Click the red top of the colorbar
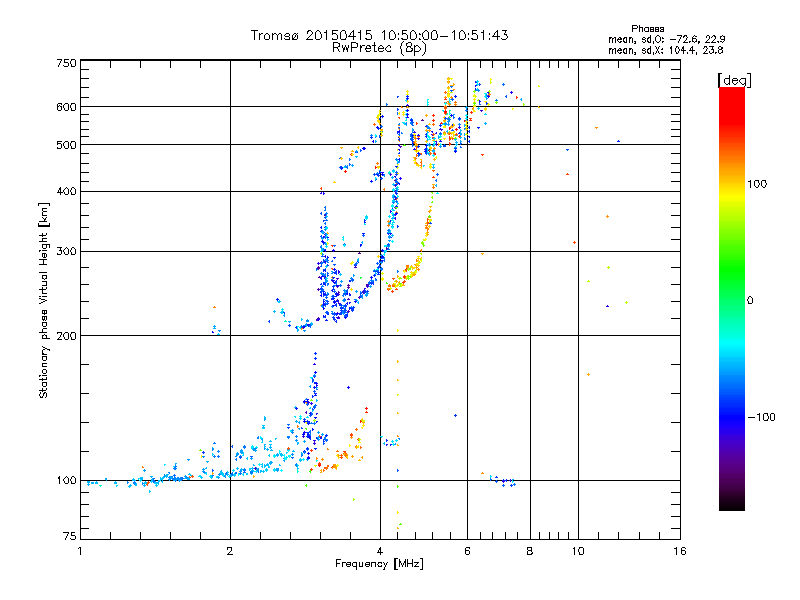800x600 pixels. point(732,99)
